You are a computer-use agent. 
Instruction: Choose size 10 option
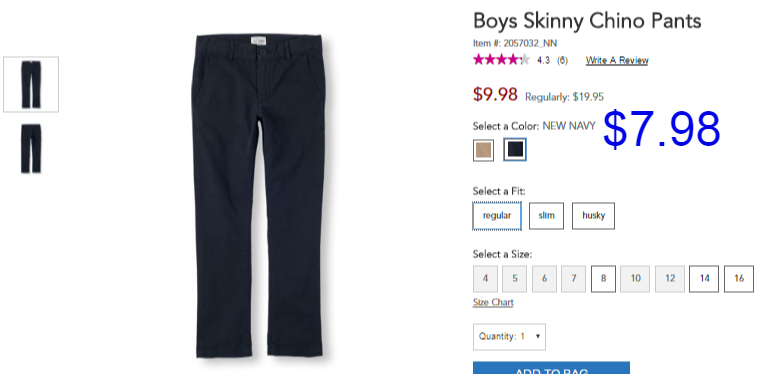(x=635, y=279)
